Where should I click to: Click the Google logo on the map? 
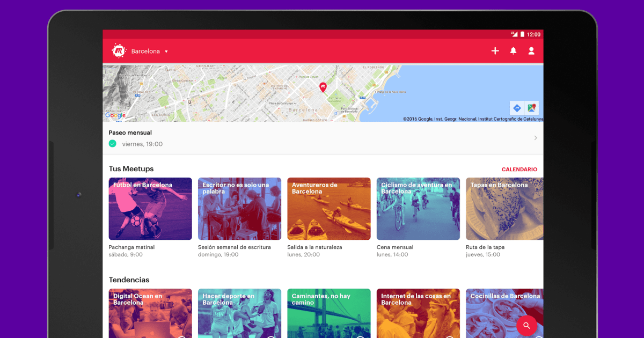click(x=115, y=115)
